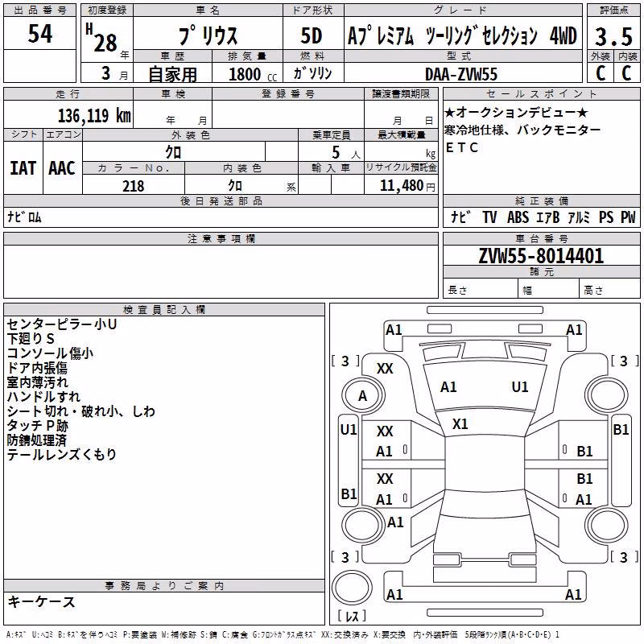This screenshot has height=644, width=644.
Task: Click the inspector note 室内薄汚れ
Action: (37, 382)
